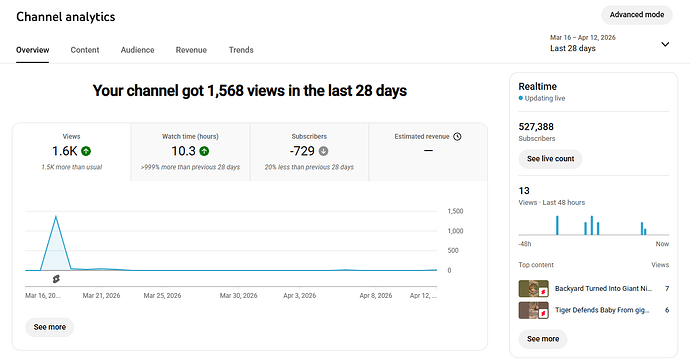This screenshot has height=363, width=690.
Task: Click the Mar 25, 2026 axis label
Action: (x=162, y=296)
